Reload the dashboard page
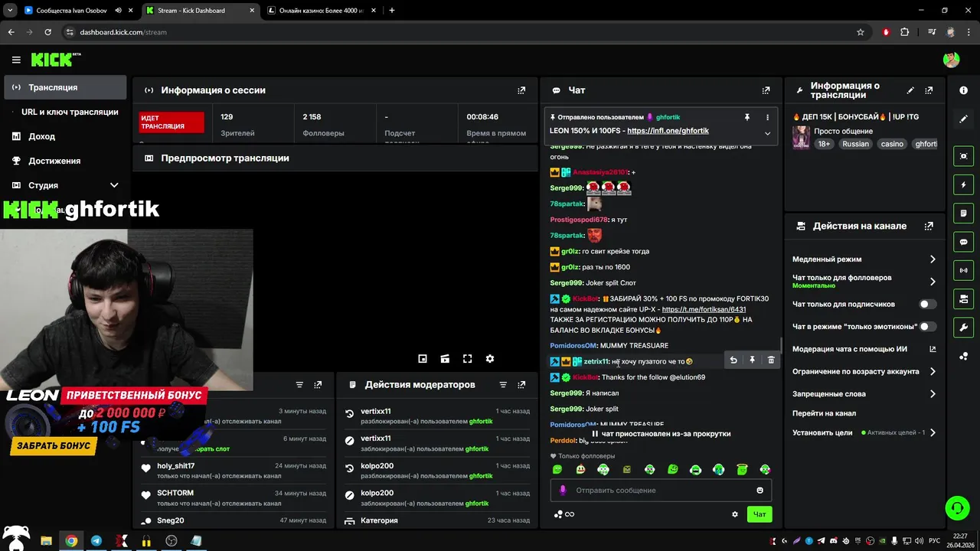The image size is (980, 551). pos(47,32)
